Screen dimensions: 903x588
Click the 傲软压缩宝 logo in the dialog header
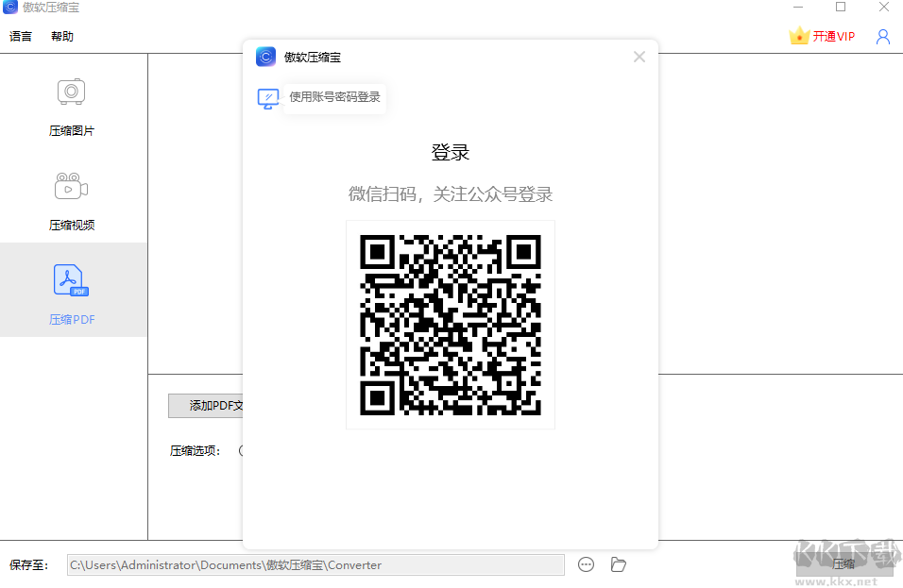point(265,57)
